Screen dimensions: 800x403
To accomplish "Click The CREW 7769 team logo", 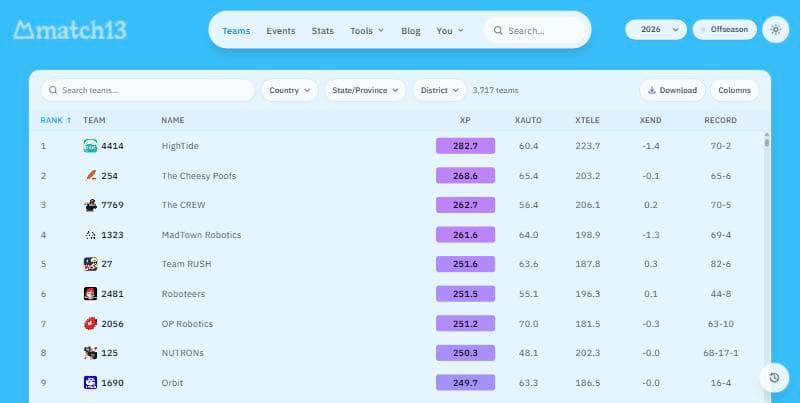I will (90, 205).
